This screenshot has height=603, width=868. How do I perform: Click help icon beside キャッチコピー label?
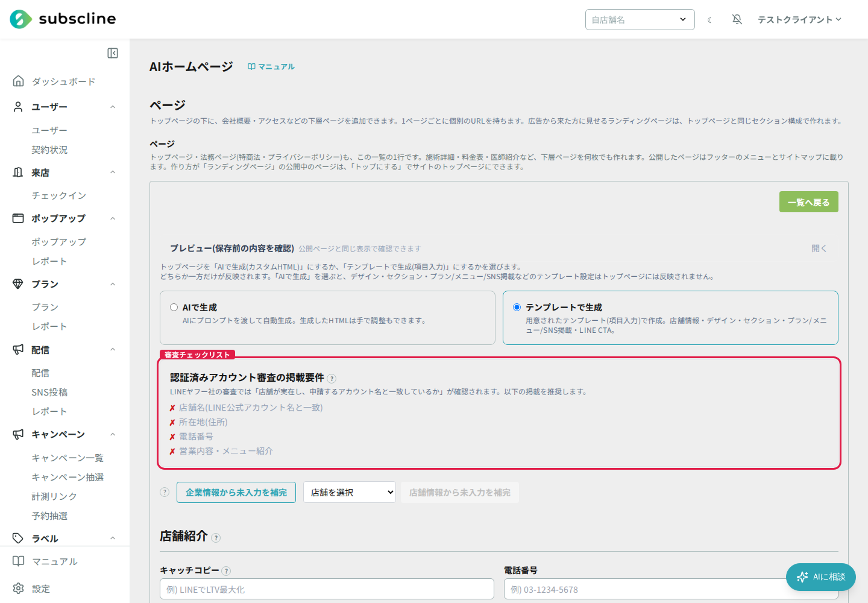tap(226, 571)
